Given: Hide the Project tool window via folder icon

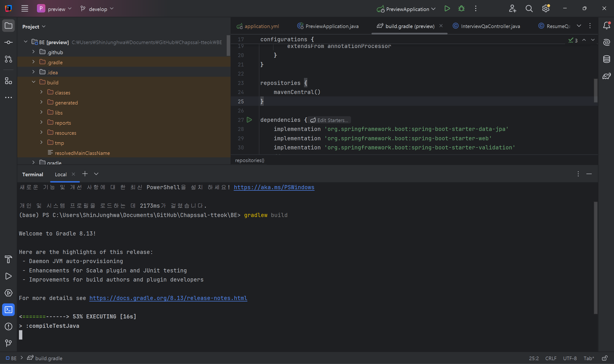Looking at the screenshot, I should [8, 26].
